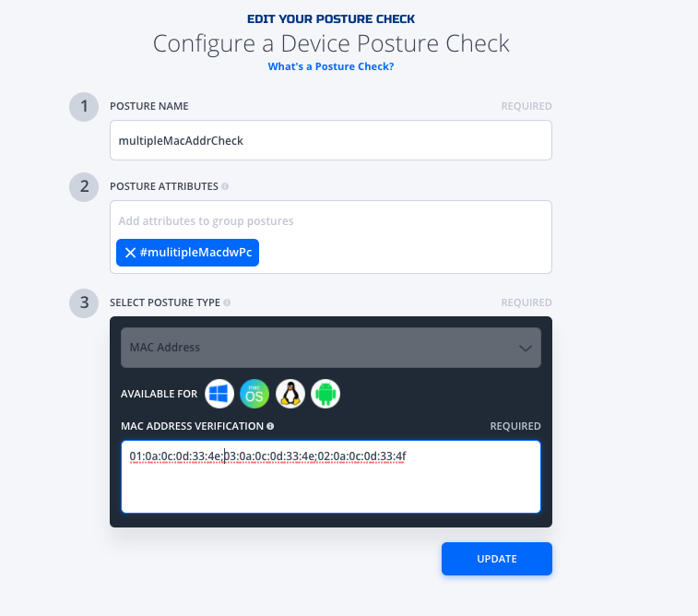Click the step 3 number circle

(x=84, y=303)
